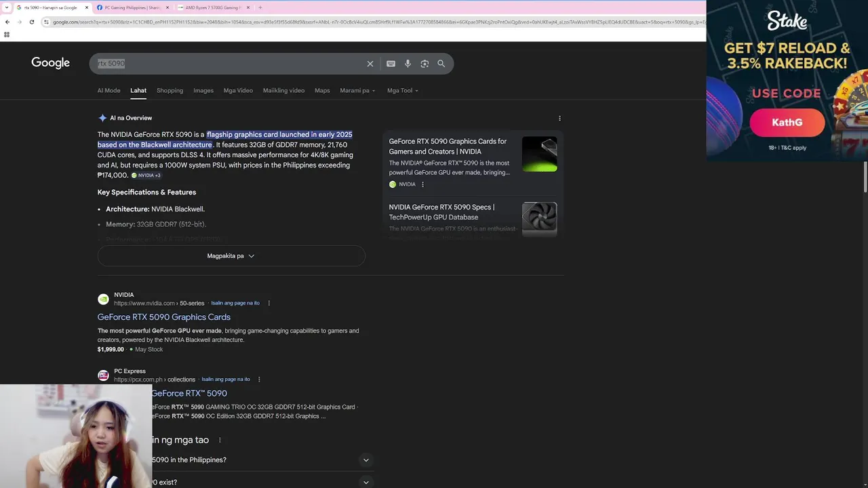
Task: Open a new browser tab with plus
Action: pyautogui.click(x=260, y=7)
